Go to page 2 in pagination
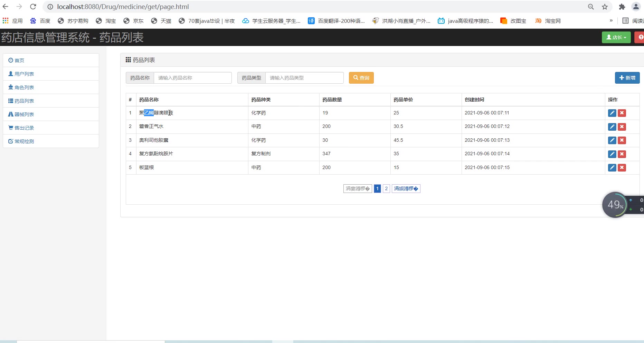The height and width of the screenshot is (343, 644). 386,188
